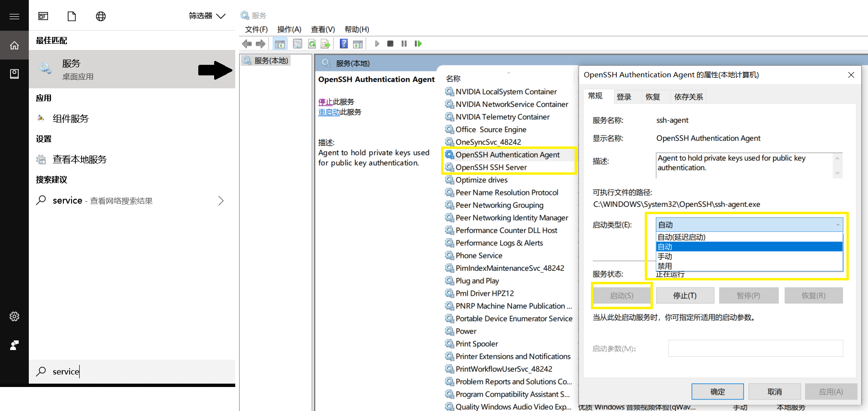Image resolution: width=868 pixels, height=411 pixels.
Task: Open the blue Help question-mark icon
Action: [344, 44]
